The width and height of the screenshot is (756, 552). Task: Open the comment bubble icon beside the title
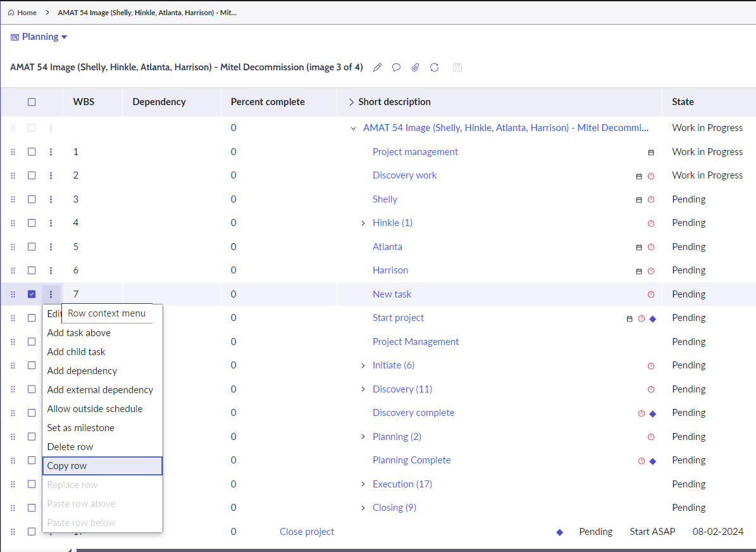click(396, 67)
